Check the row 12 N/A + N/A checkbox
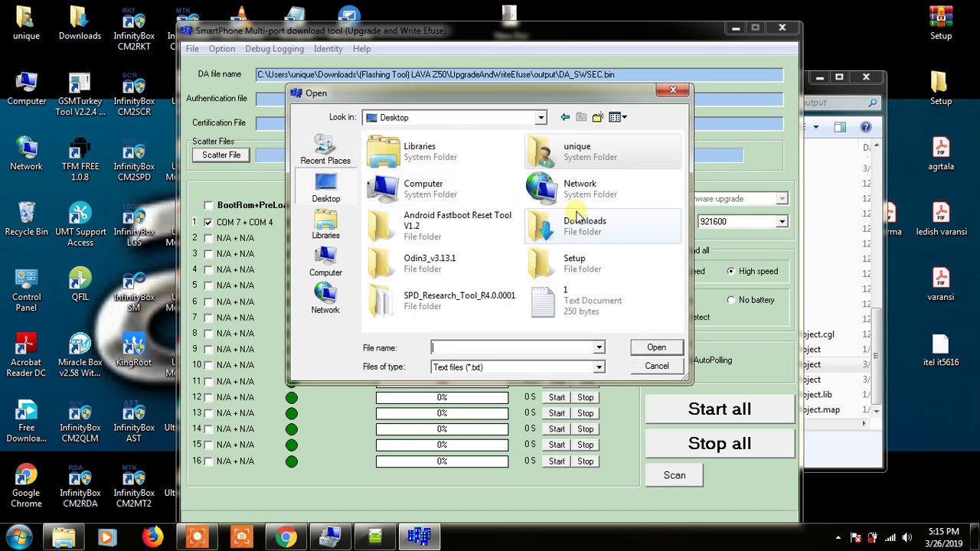Image resolution: width=980 pixels, height=551 pixels. coord(208,397)
